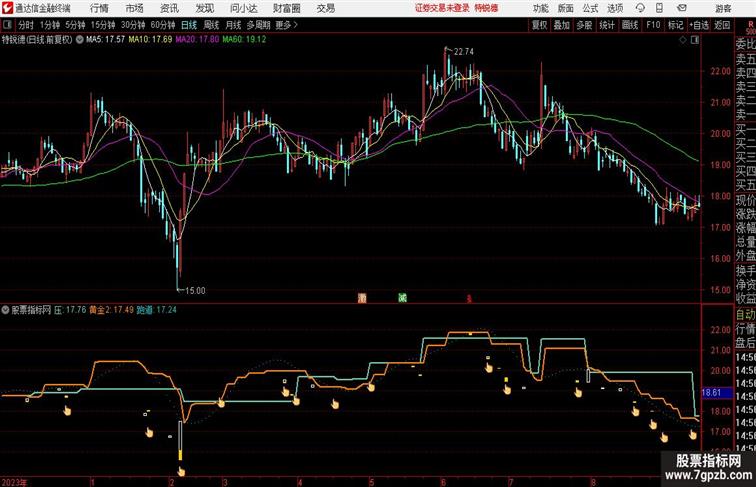Click the 特锐德 stock name in title bar
This screenshot has height=487, width=756.
[x=486, y=8]
